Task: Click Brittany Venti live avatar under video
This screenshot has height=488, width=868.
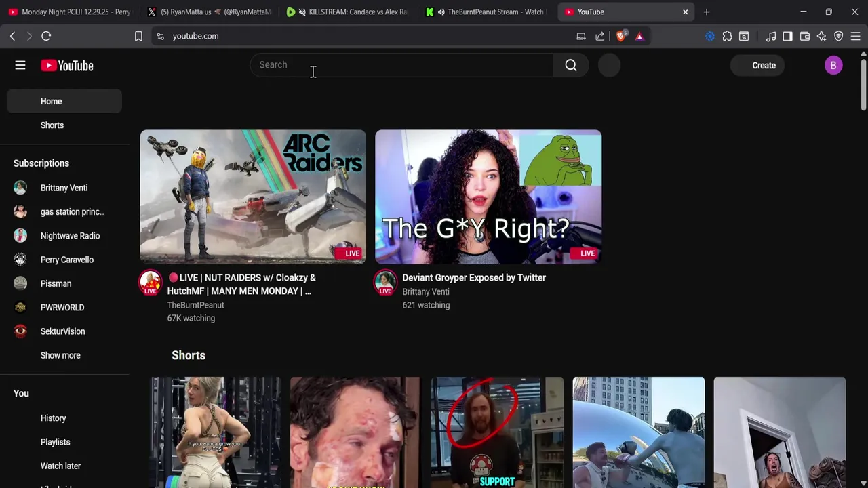Action: (x=385, y=283)
